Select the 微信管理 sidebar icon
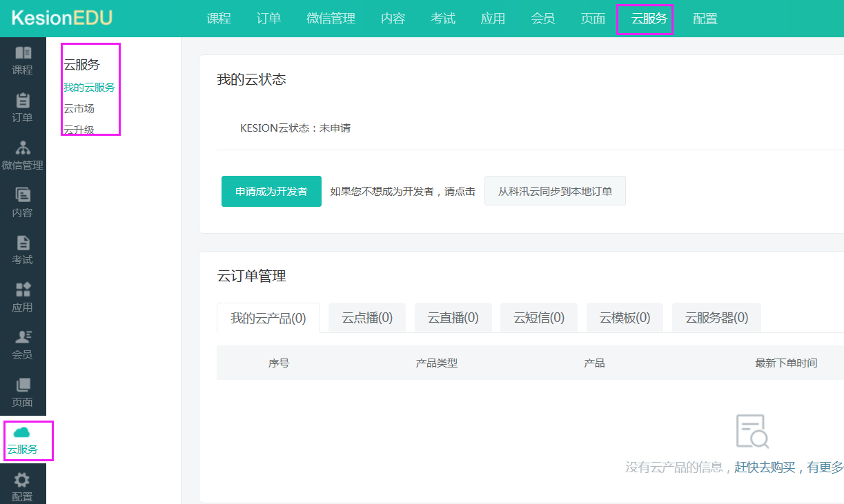 click(x=23, y=148)
